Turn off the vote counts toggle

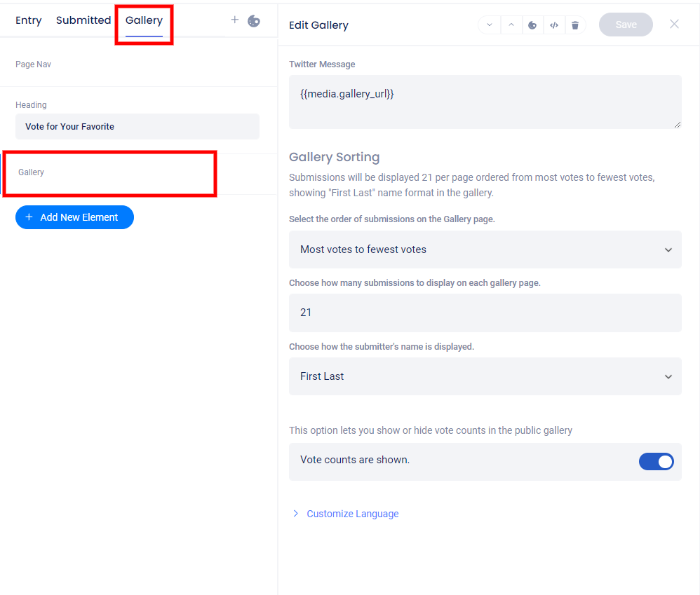click(656, 461)
